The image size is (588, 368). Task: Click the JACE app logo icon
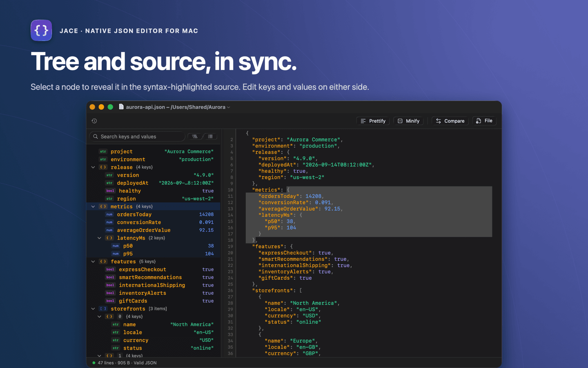point(41,30)
